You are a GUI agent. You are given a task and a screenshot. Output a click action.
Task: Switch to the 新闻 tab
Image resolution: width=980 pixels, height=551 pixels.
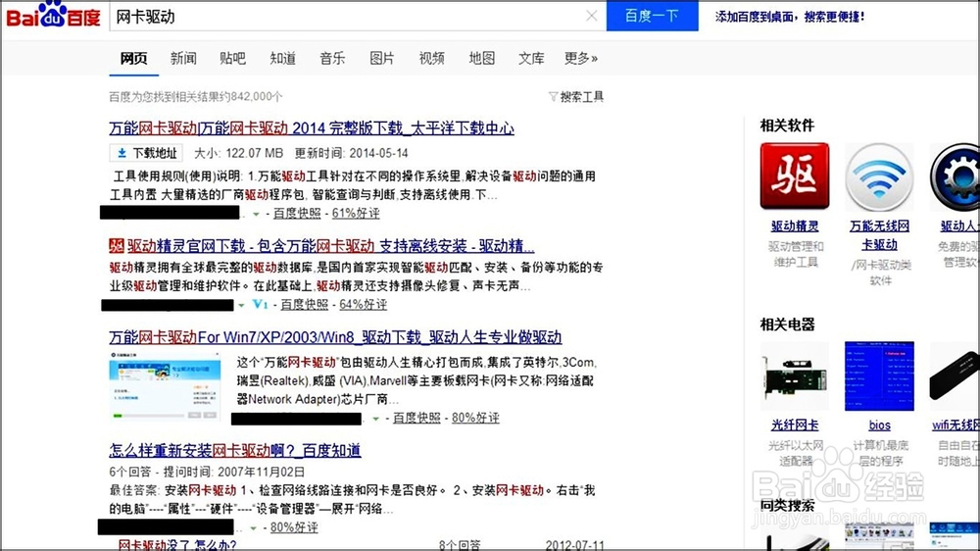[x=183, y=58]
